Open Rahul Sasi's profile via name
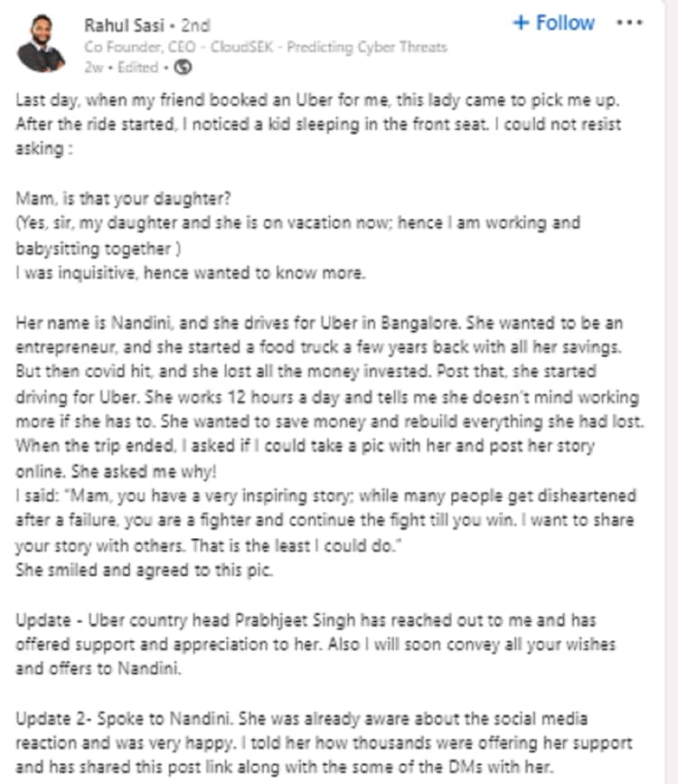 122,24
